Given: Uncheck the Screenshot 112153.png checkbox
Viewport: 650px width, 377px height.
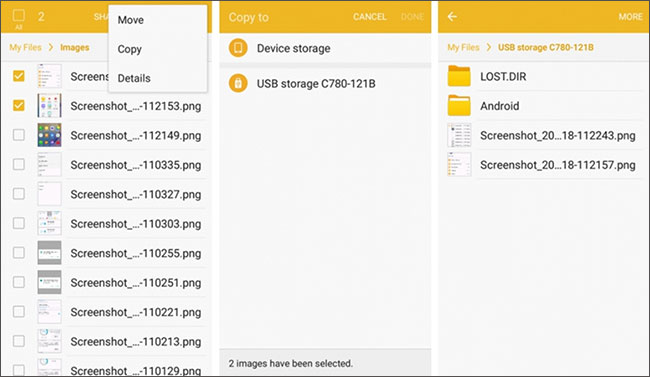Looking at the screenshot, I should pyautogui.click(x=19, y=105).
